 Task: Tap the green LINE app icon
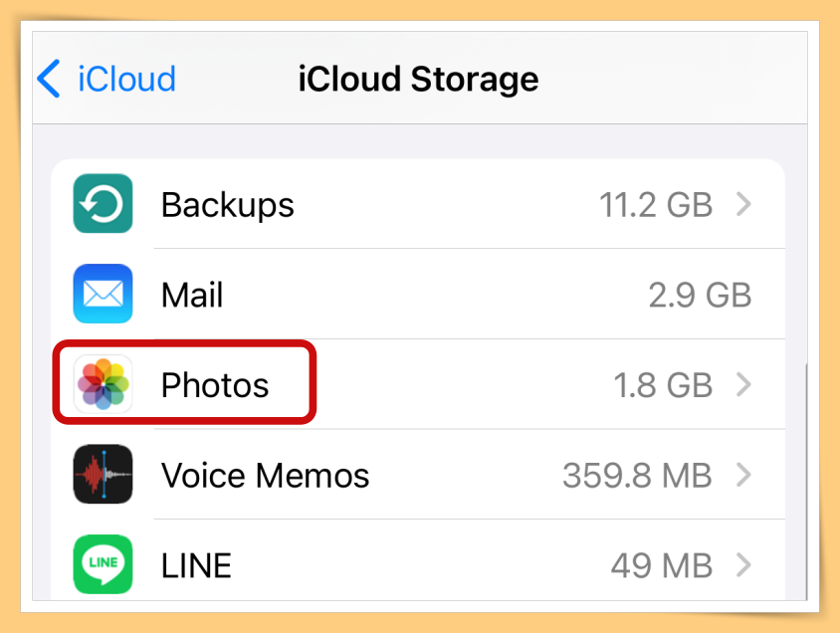(x=103, y=564)
